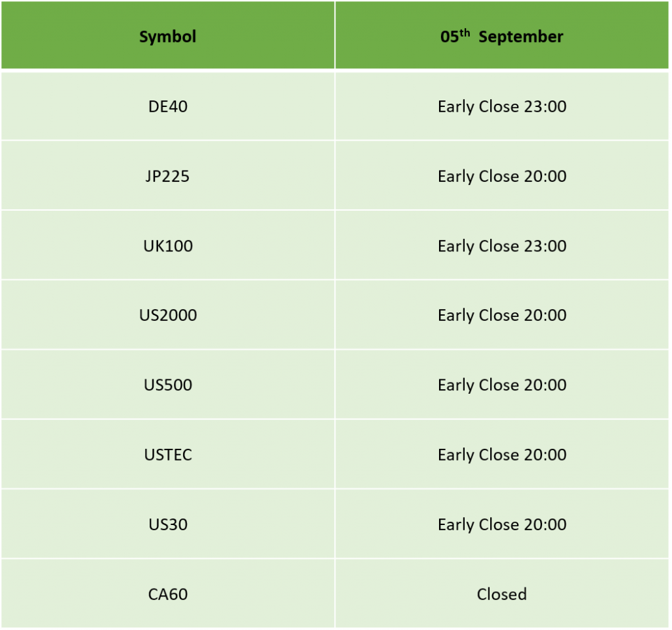This screenshot has height=630, width=672.
Task: Select US30's Early Close 20:00 cell
Action: (502, 524)
